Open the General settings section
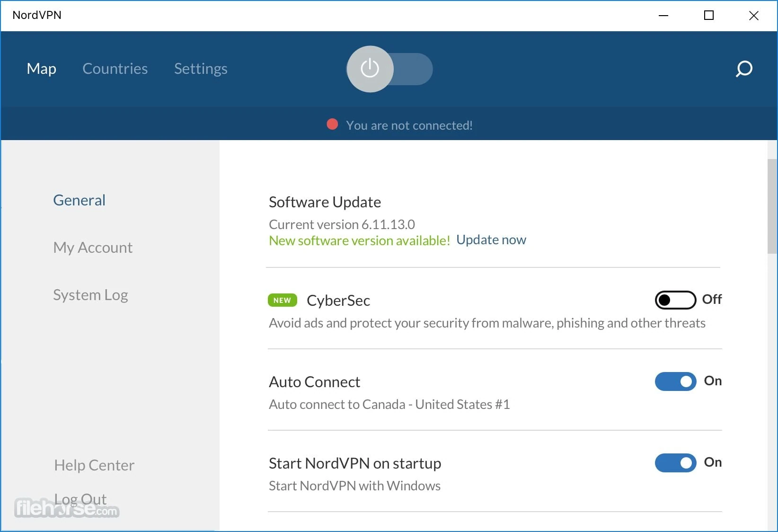Image resolution: width=778 pixels, height=532 pixels. coord(79,200)
